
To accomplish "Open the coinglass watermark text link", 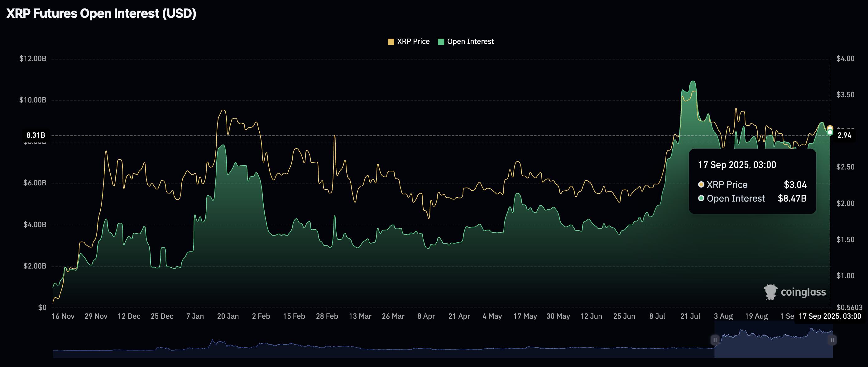I will tap(803, 292).
